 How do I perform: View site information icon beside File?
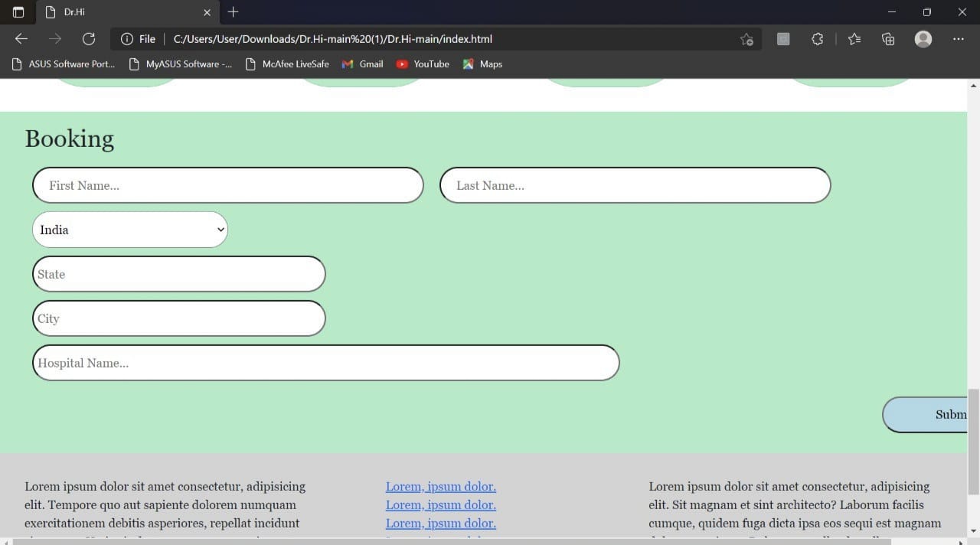(x=127, y=39)
